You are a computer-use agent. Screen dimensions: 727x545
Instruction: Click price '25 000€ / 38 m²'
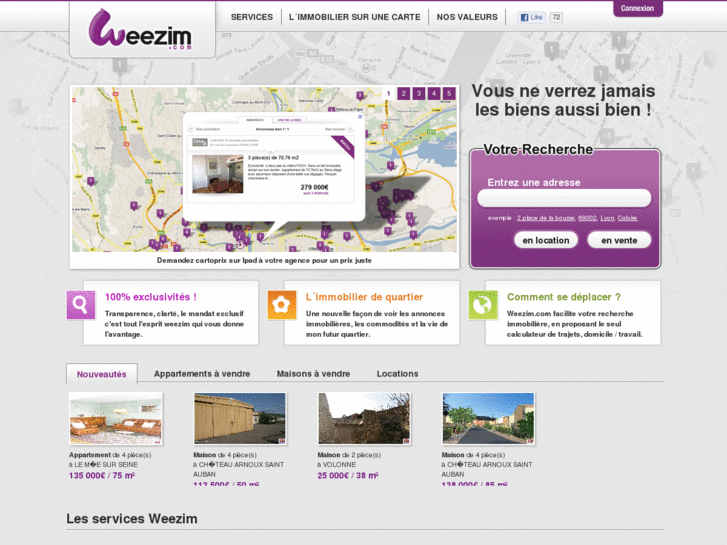[x=348, y=475]
